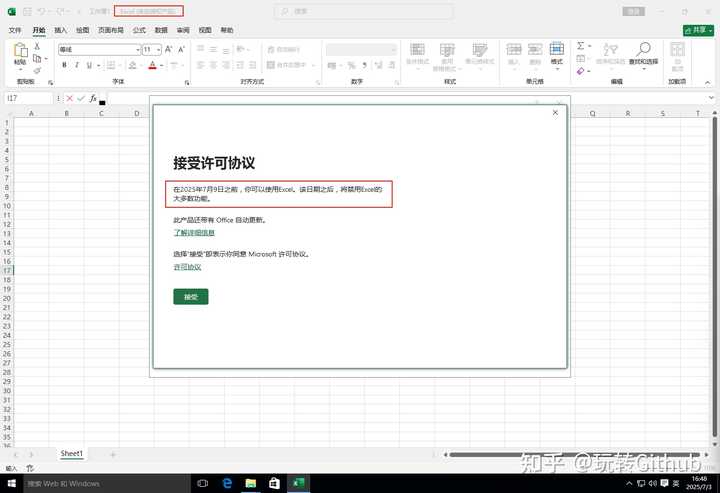Open the Font dialog launcher
This screenshot has height=493, width=720.
click(187, 83)
